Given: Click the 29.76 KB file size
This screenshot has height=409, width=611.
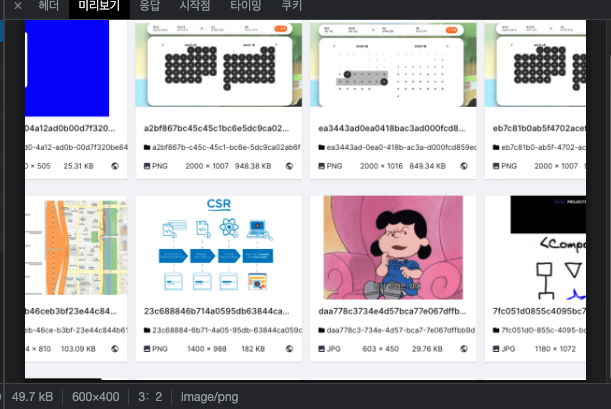Looking at the screenshot, I should coord(427,349).
